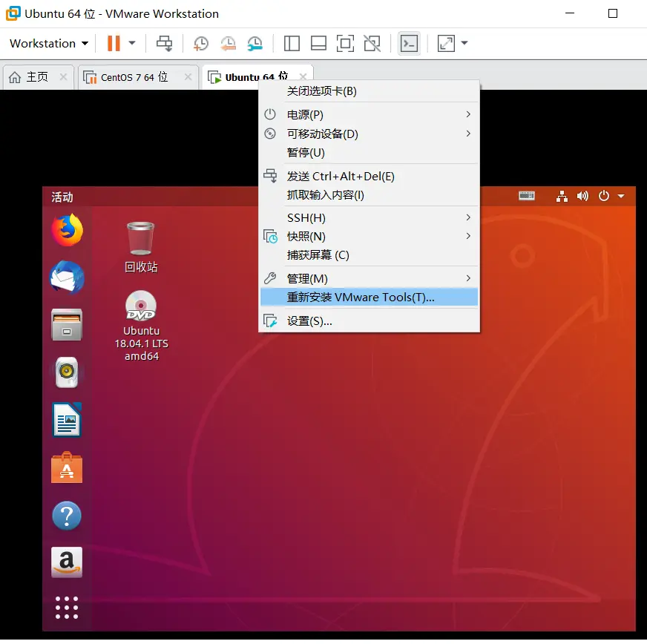Choose 发送 Ctrl+Alt+Del(E) menu entry
The image size is (647, 644).
[370, 176]
